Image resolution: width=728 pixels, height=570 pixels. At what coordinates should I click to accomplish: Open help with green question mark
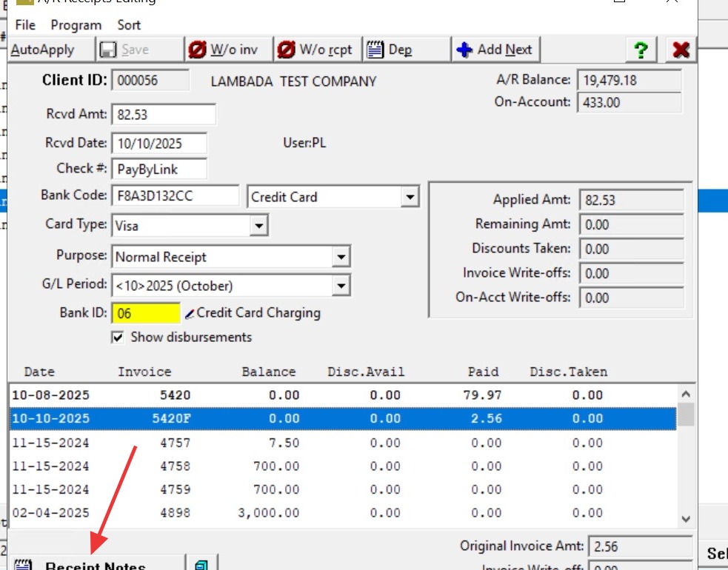click(x=641, y=50)
